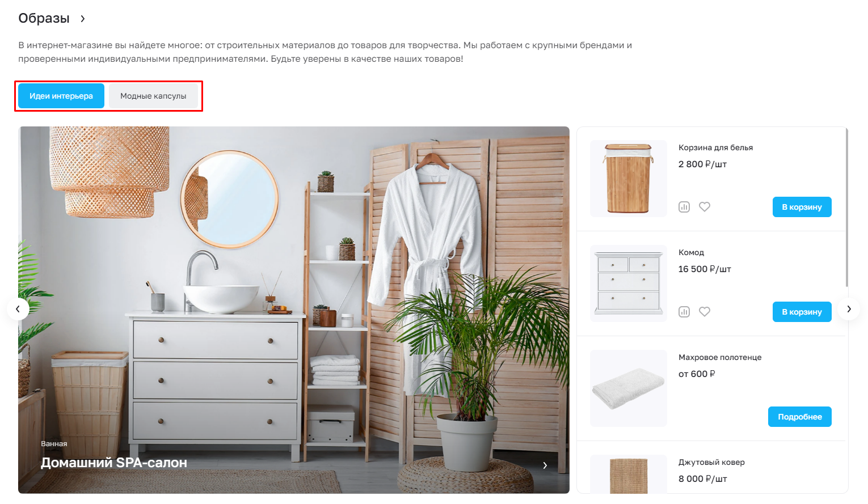Image resolution: width=868 pixels, height=504 pixels.
Task: Add Корзина для белья to favorites
Action: pos(705,207)
